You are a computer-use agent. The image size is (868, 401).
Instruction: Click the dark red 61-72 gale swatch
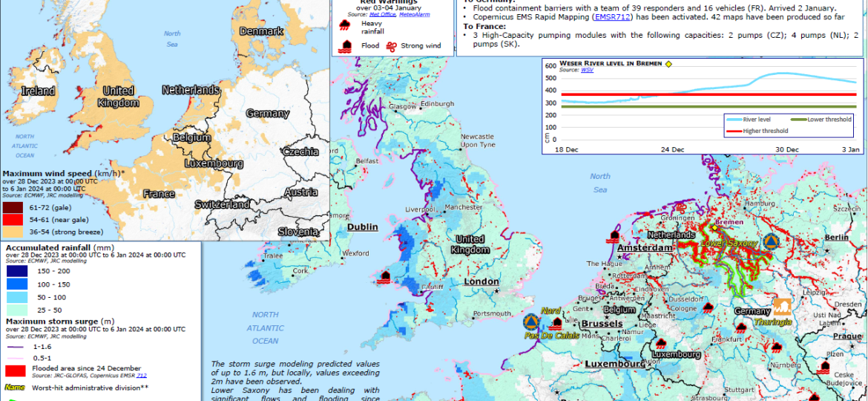tap(13, 206)
